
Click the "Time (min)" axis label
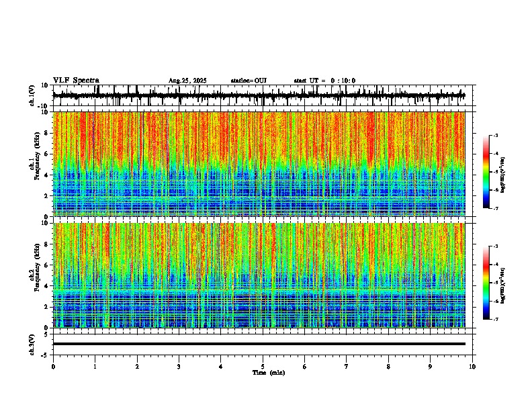click(269, 373)
